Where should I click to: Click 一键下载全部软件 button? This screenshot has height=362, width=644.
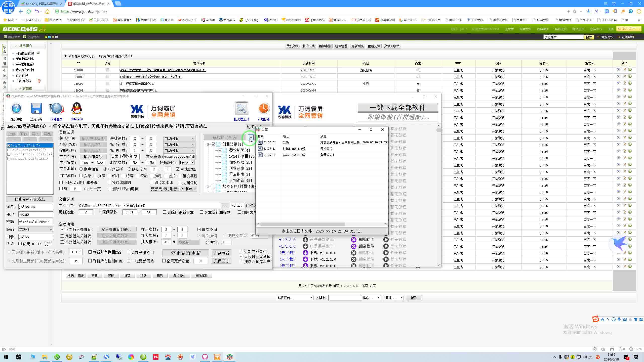398,107
